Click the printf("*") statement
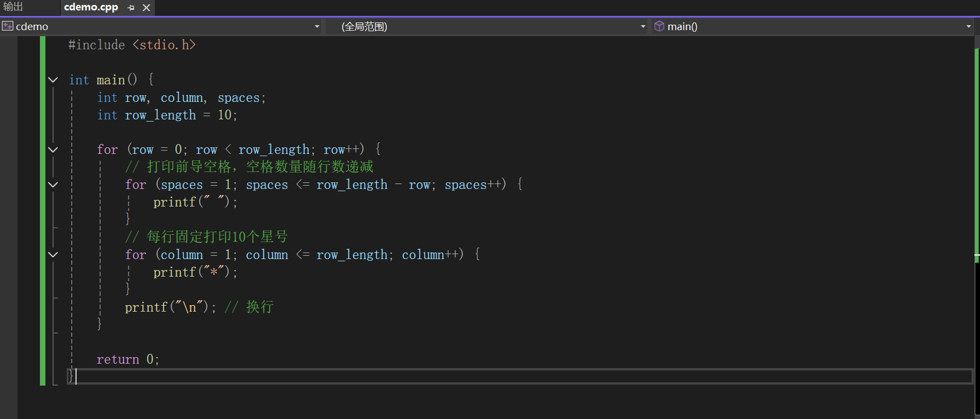980x419 pixels. tap(195, 272)
